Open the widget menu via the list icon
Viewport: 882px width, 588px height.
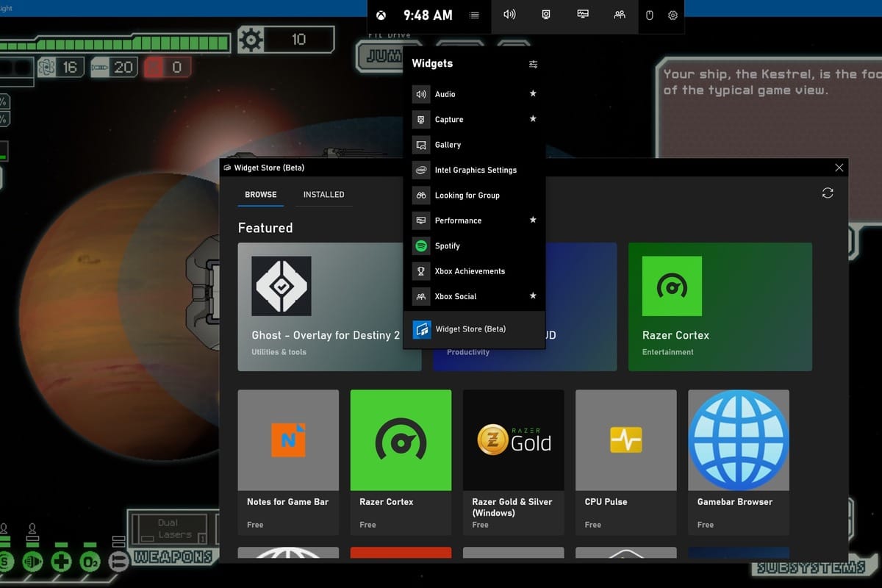tap(474, 15)
